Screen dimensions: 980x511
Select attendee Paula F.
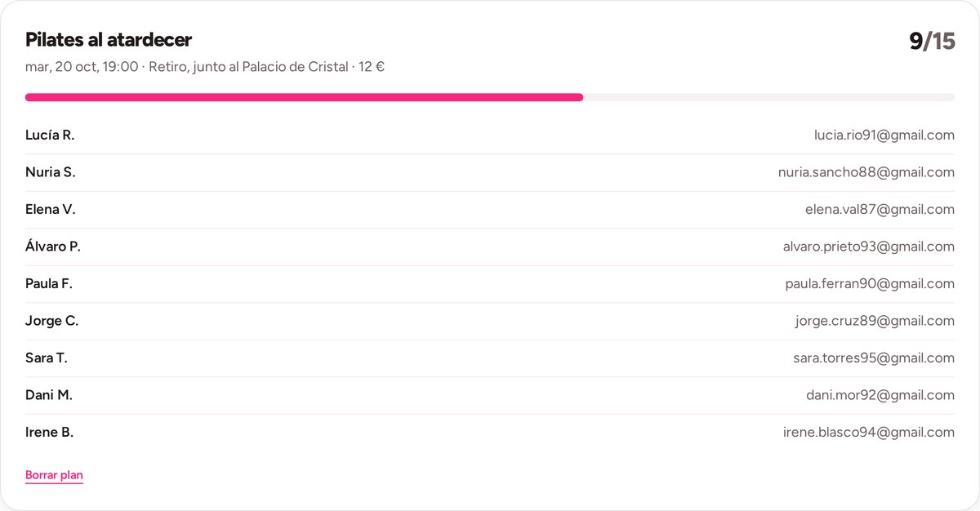pyautogui.click(x=49, y=284)
